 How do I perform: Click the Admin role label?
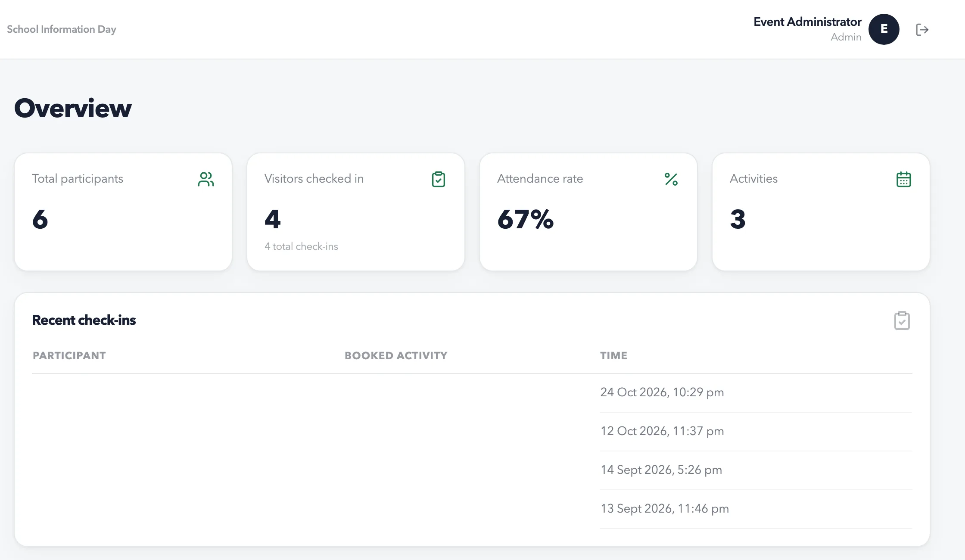846,37
